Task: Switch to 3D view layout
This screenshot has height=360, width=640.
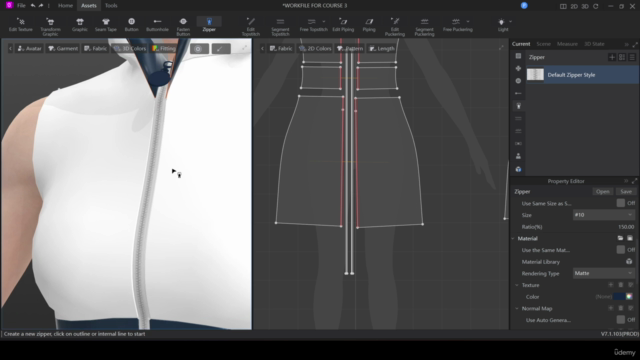Action: [585, 6]
